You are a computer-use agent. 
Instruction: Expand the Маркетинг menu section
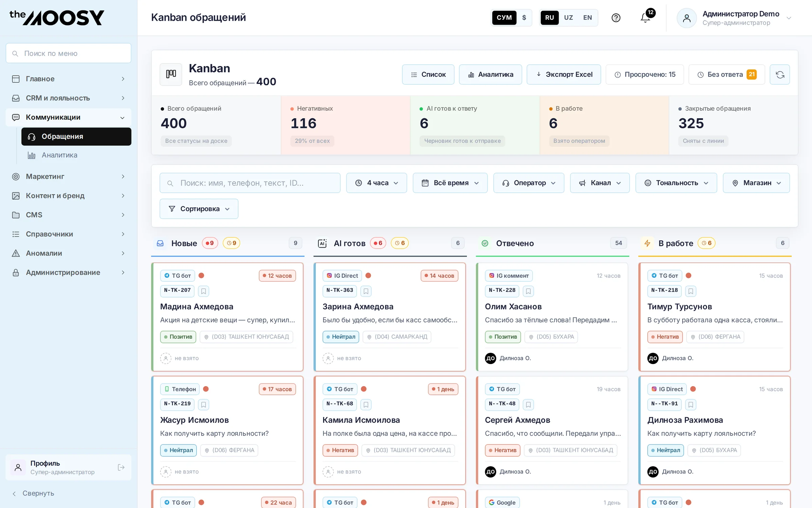[x=68, y=176]
